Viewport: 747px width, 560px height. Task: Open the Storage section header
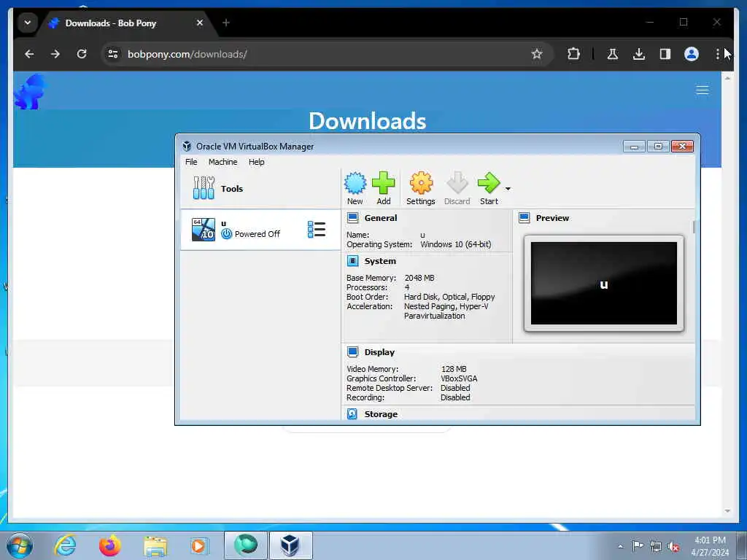coord(381,414)
